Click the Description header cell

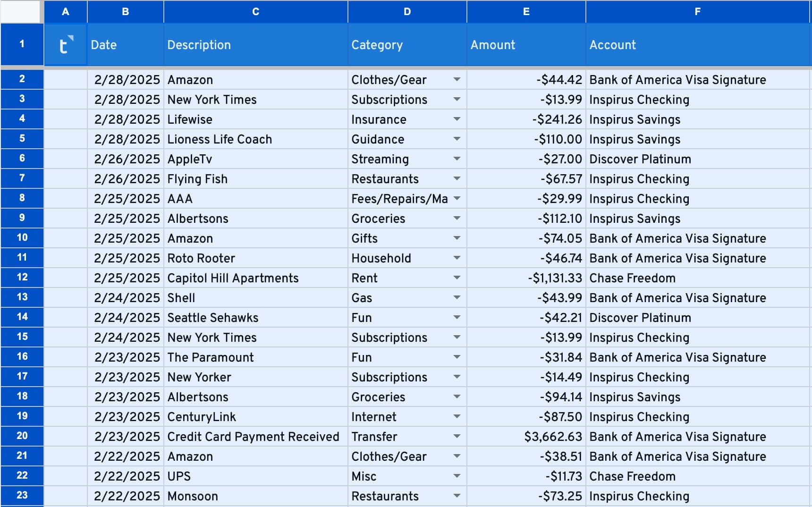click(256, 45)
